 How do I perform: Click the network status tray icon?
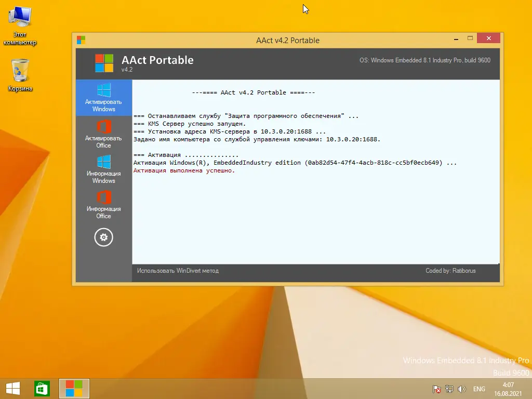pyautogui.click(x=448, y=389)
